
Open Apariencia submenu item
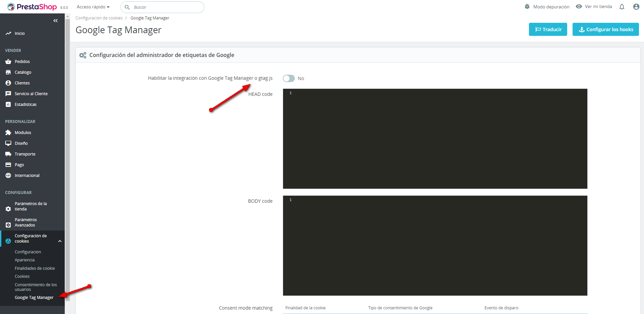[24, 260]
